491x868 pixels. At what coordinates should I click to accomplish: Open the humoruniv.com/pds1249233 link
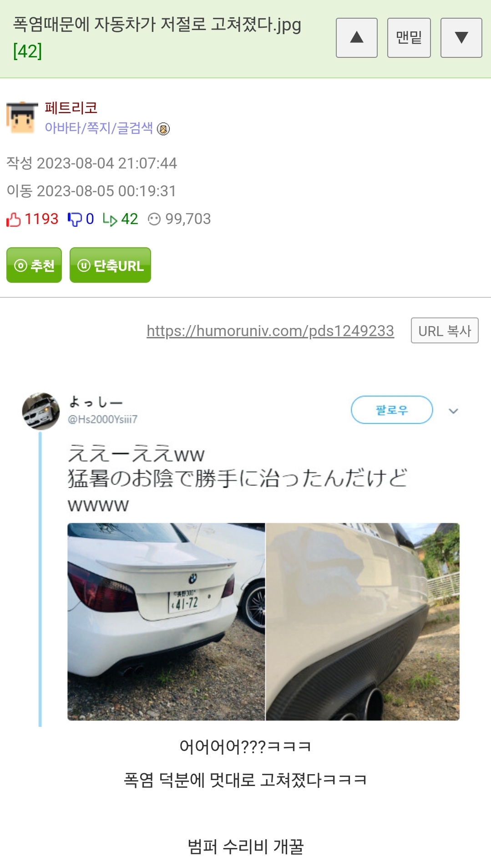click(270, 331)
